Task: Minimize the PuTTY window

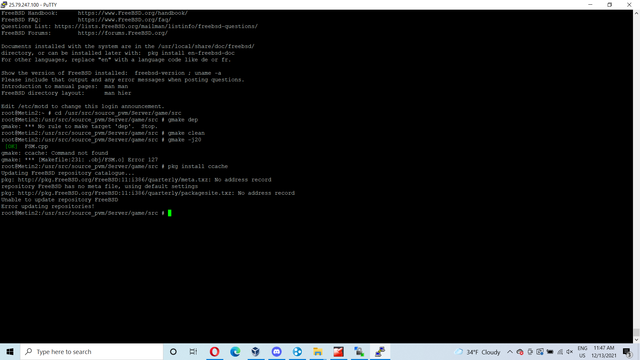Action: pos(590,4)
